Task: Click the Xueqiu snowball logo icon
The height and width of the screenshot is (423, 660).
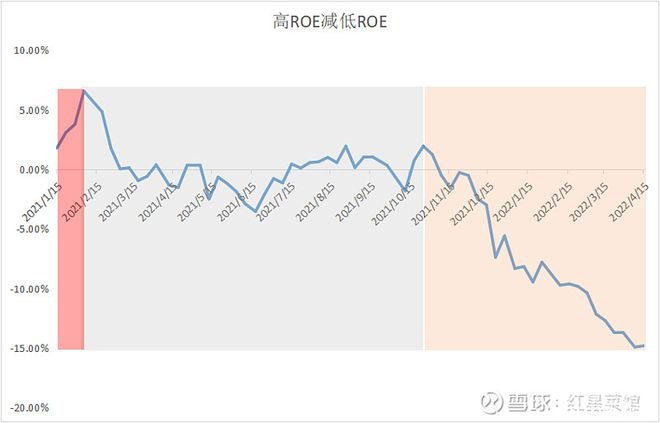Action: pos(492,402)
